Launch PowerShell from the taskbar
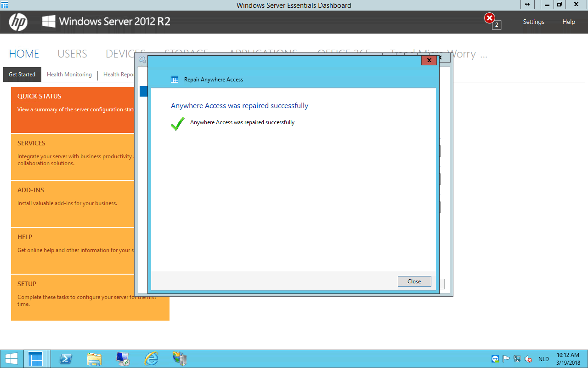Image resolution: width=588 pixels, height=368 pixels. coord(66,359)
